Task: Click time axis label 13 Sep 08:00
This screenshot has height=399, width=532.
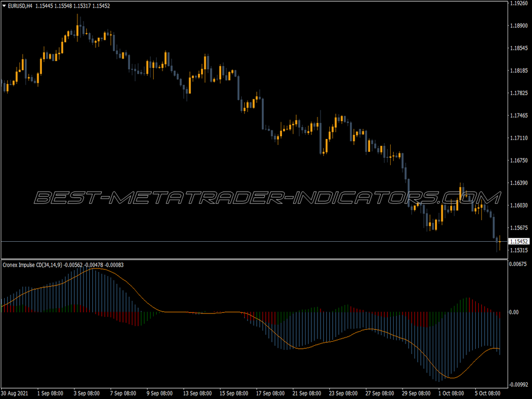Action: coord(197,394)
